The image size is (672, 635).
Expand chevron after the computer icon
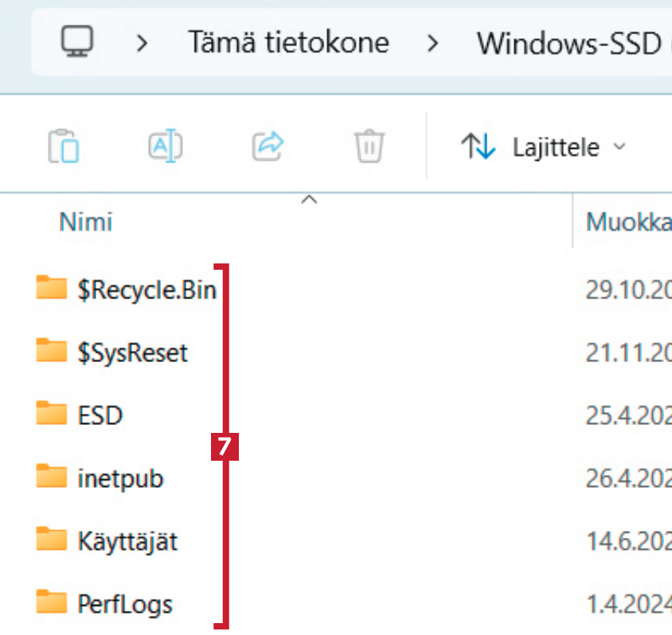pos(142,42)
